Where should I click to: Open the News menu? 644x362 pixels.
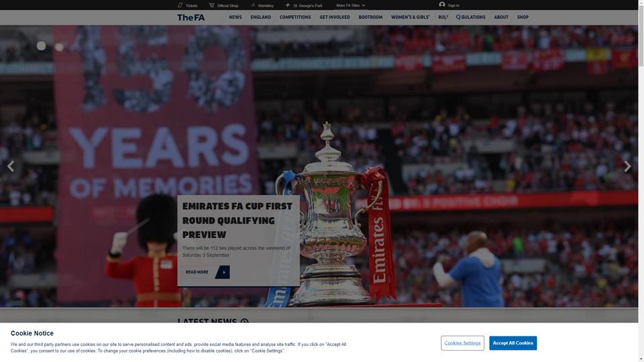point(235,17)
